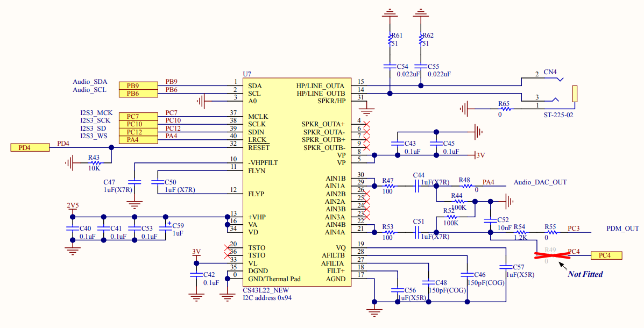Select the PC7 yellow port box
Viewport: 644px width, 328px height.
(138, 117)
